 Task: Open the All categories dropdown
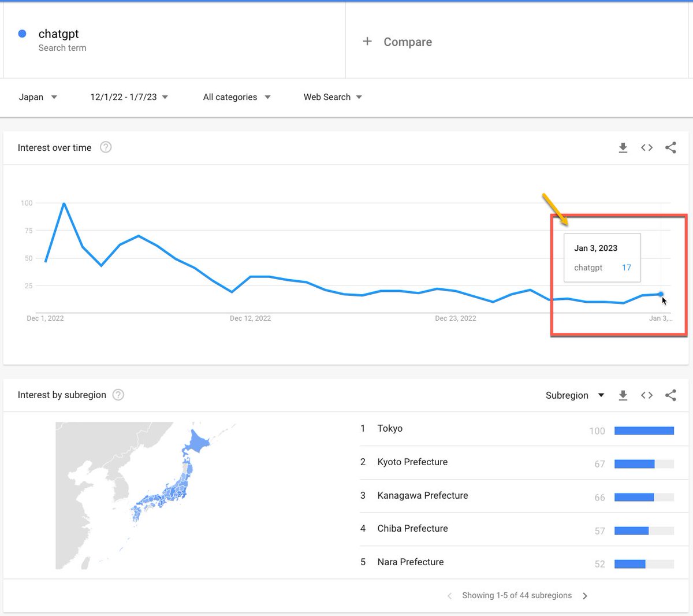click(x=237, y=97)
